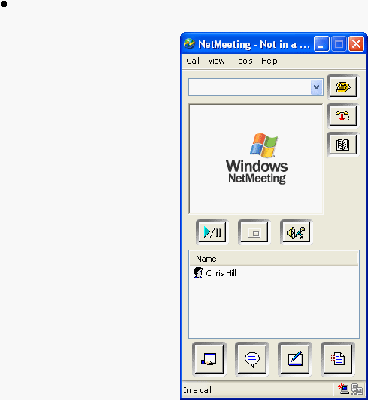This screenshot has height=400, width=368.
Task: Open the View menu
Action: tap(216, 61)
